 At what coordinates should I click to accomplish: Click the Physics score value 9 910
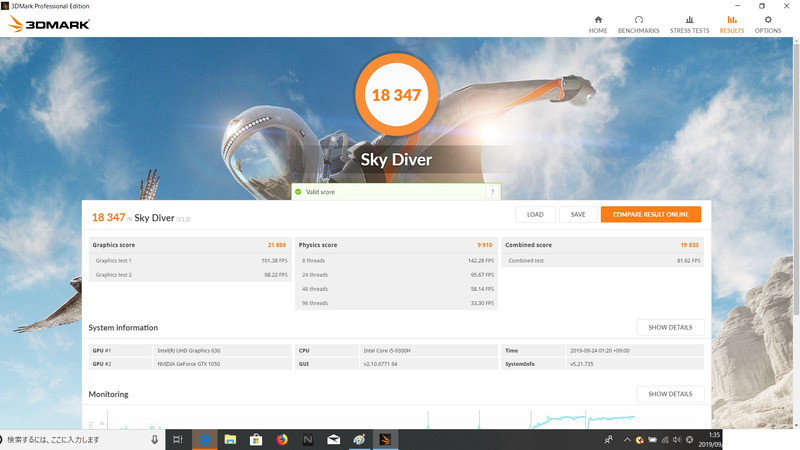click(485, 245)
